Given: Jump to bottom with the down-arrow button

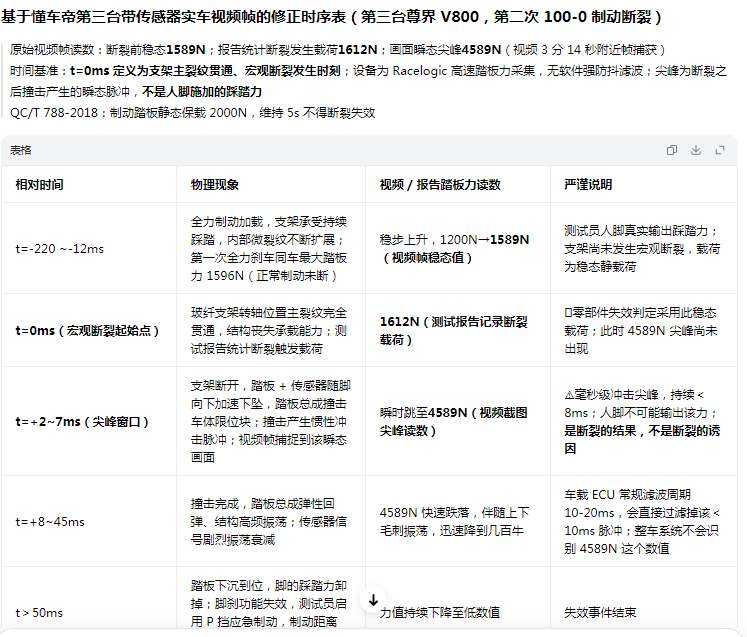Looking at the screenshot, I should click(373, 600).
